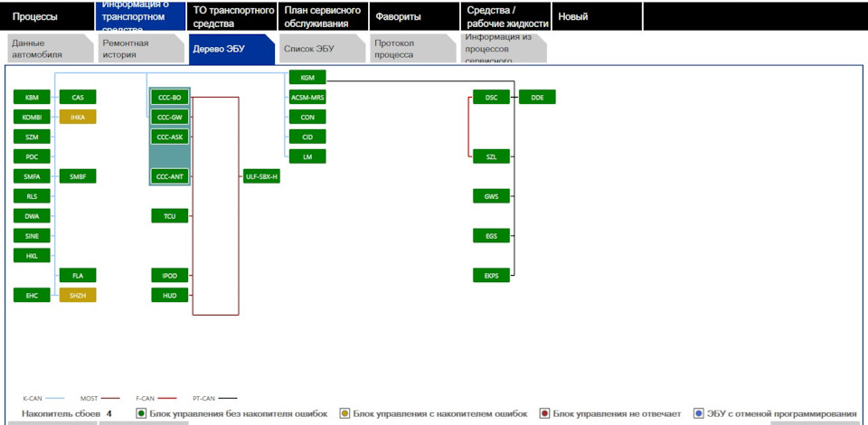Select the yellow SHZH control unit

click(x=78, y=295)
